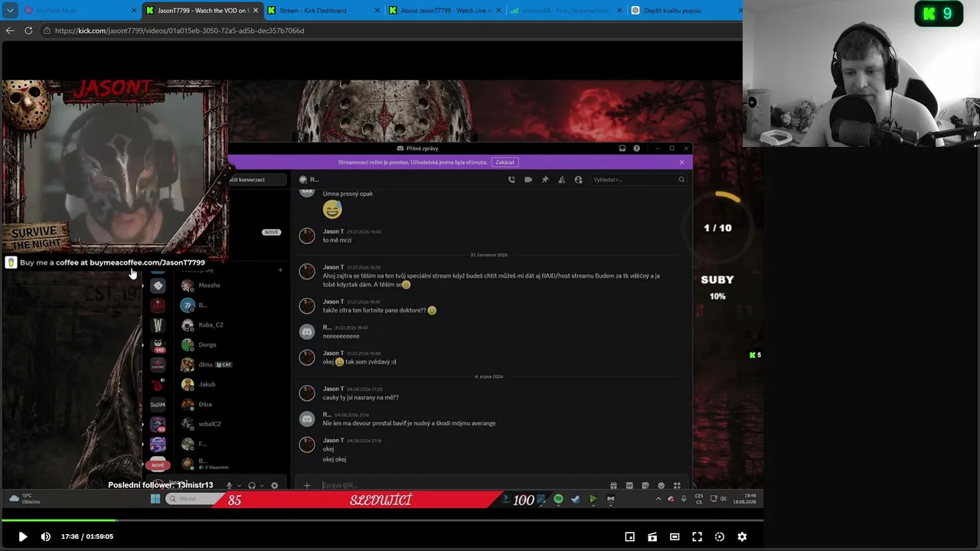Image resolution: width=980 pixels, height=551 pixels.
Task: Add friends to the direct message
Action: (561, 180)
